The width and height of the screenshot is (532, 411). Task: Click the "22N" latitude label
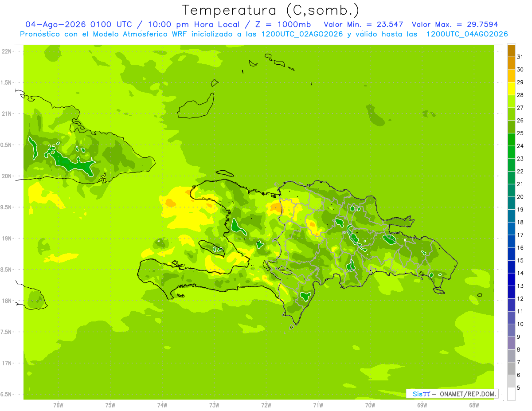point(7,51)
